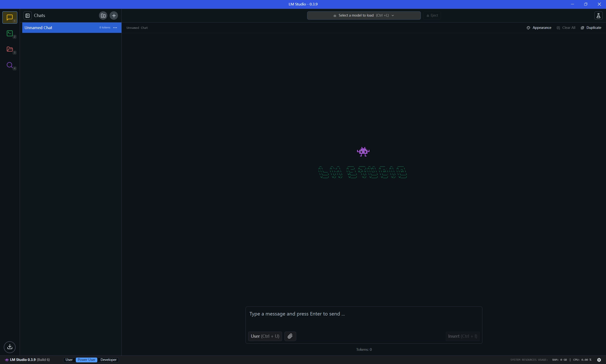Create a new chat folder
This screenshot has height=364, width=606.
coord(103,16)
